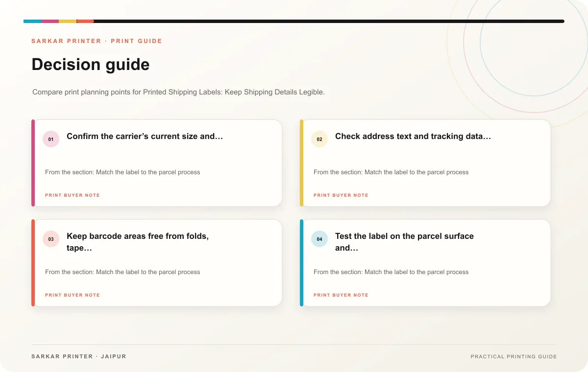
Task: Click the 'Decision guide' heading
Action: click(91, 65)
